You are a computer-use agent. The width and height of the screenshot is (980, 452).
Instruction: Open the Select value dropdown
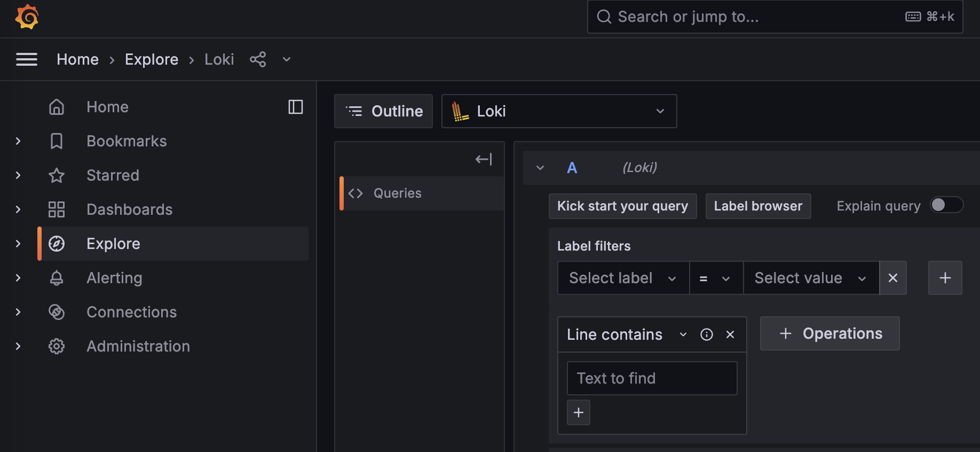click(811, 278)
